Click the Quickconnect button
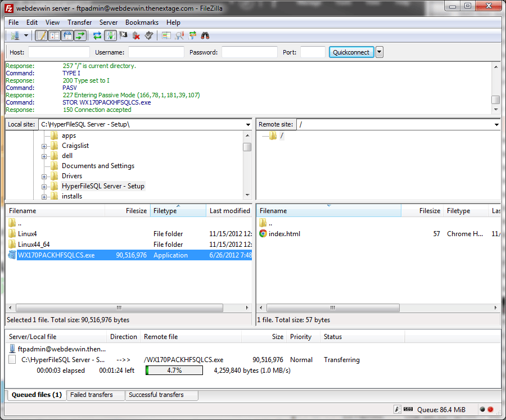The image size is (506, 420). click(x=351, y=52)
